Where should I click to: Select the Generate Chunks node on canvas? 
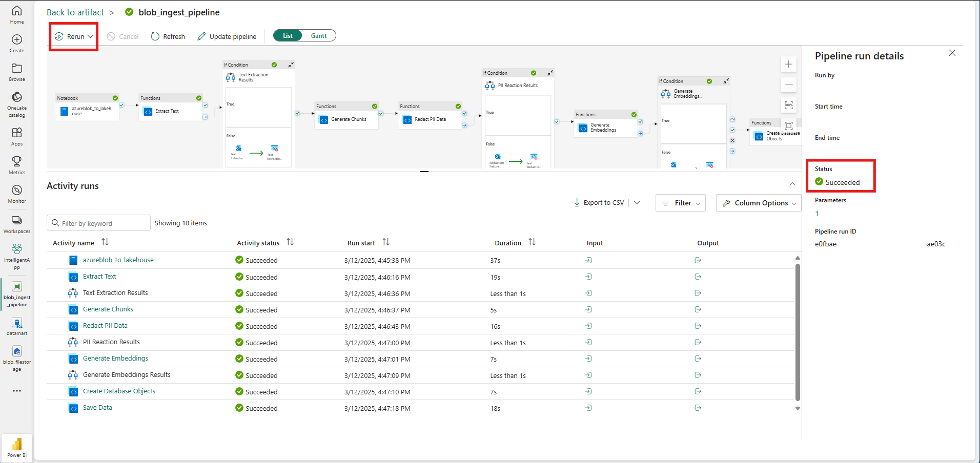346,115
